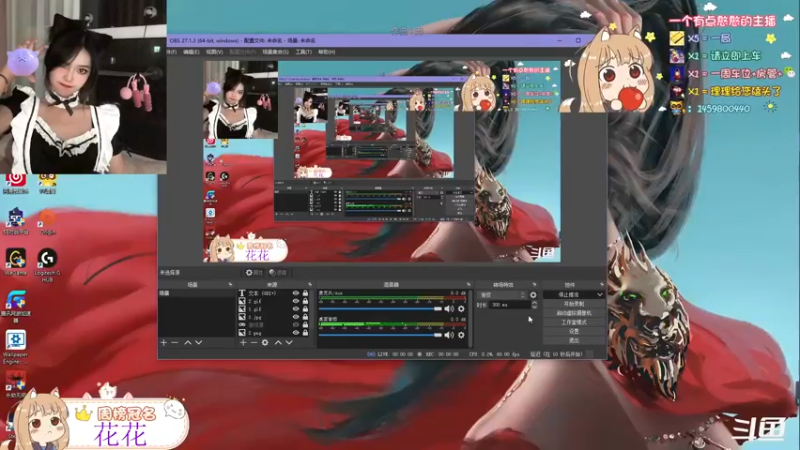Open the 文件(F) menu
The height and width of the screenshot is (450, 800).
pyautogui.click(x=171, y=52)
